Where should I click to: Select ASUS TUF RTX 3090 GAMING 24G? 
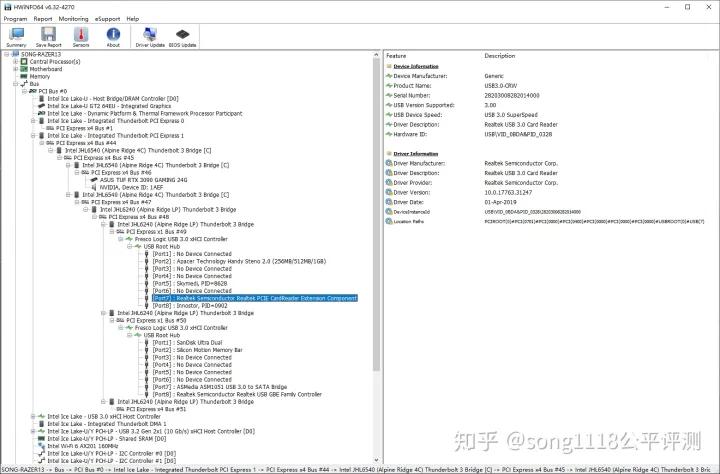(143, 180)
